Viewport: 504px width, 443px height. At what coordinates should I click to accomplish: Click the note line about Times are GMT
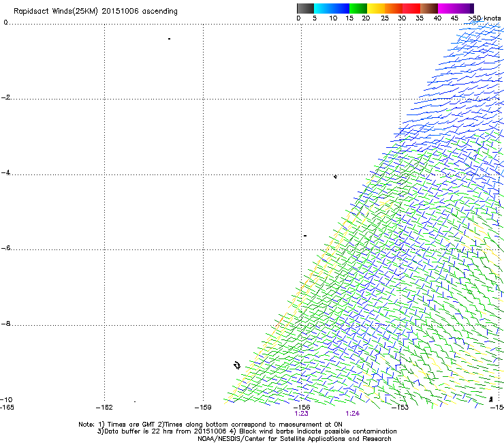pyautogui.click(x=210, y=425)
